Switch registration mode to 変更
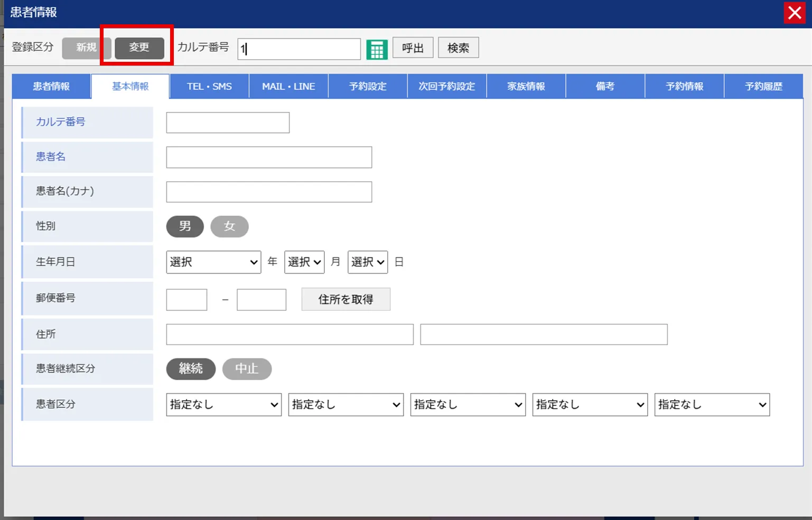 [139, 48]
